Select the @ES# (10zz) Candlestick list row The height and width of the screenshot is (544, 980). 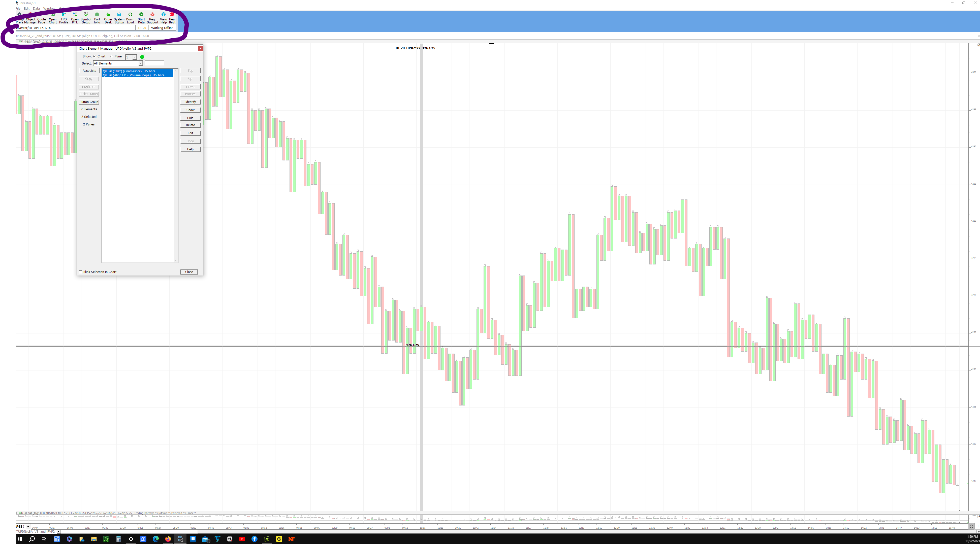[138, 71]
